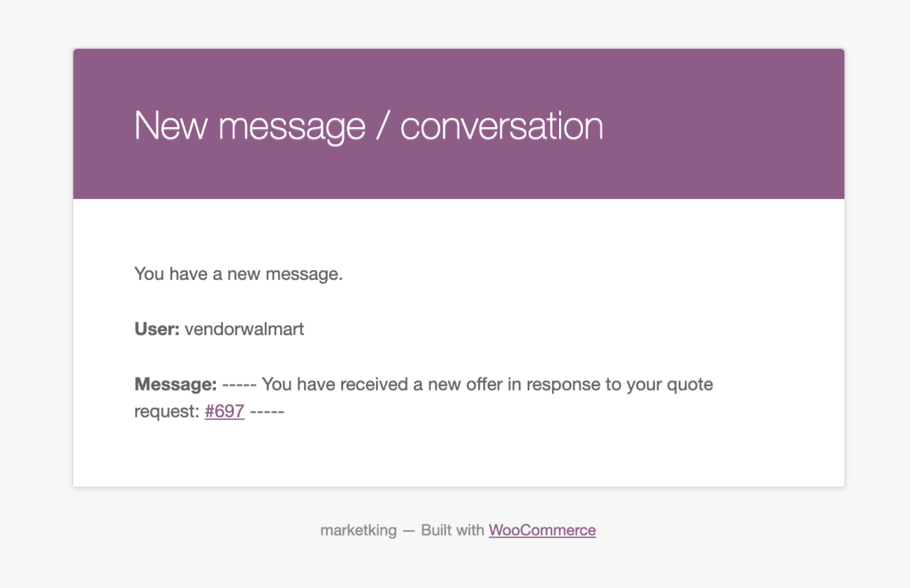Click the username vendorwalmart
The image size is (910, 588).
(244, 329)
